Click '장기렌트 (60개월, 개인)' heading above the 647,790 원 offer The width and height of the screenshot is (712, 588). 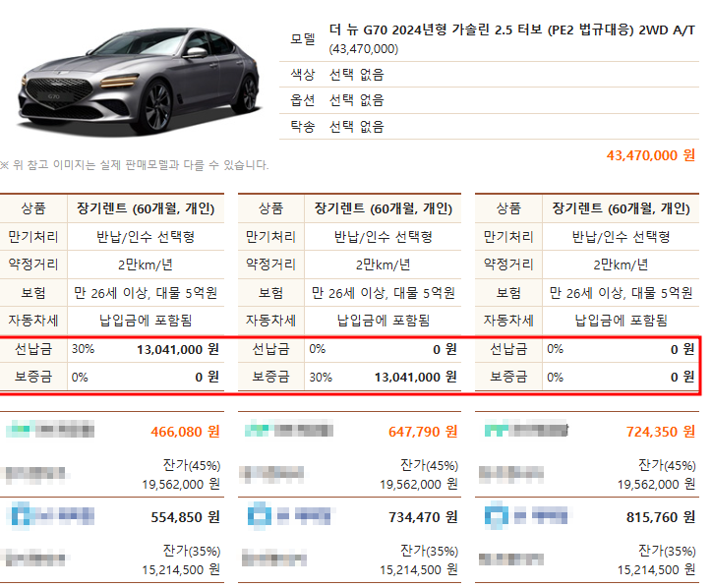(384, 208)
